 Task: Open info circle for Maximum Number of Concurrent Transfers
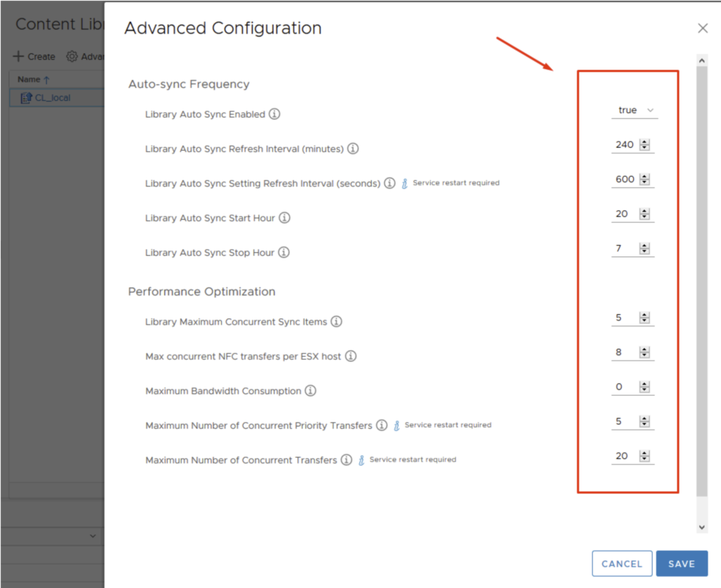[346, 460]
